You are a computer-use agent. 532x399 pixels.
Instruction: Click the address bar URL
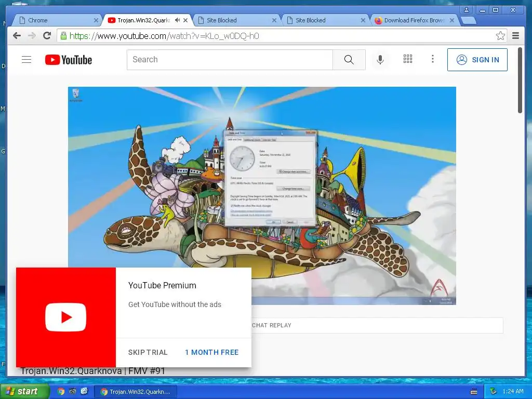(x=164, y=36)
